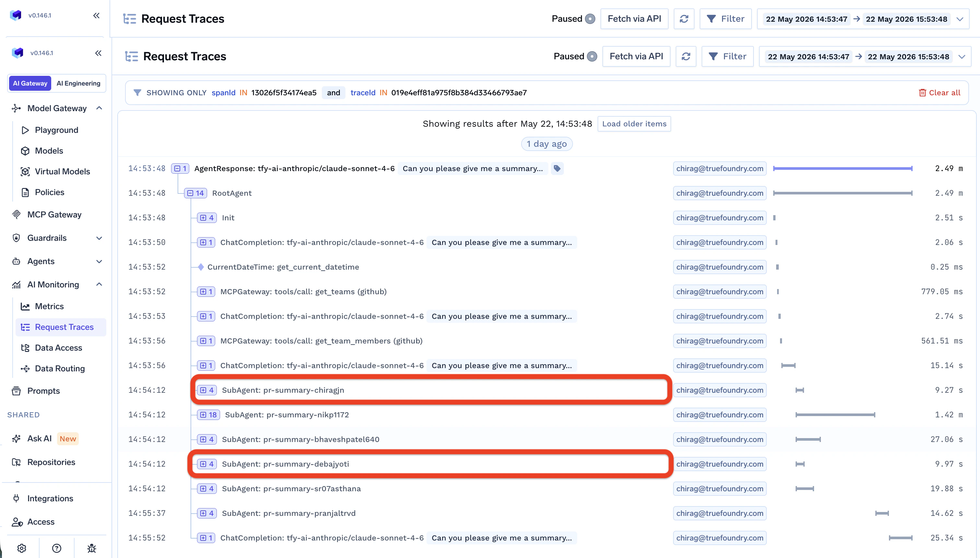The image size is (980, 558).
Task: Switch to the AI Gateway tab
Action: [x=30, y=83]
